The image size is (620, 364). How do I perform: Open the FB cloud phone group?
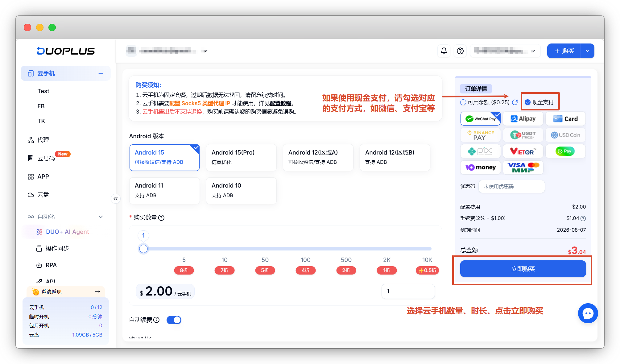click(x=41, y=106)
